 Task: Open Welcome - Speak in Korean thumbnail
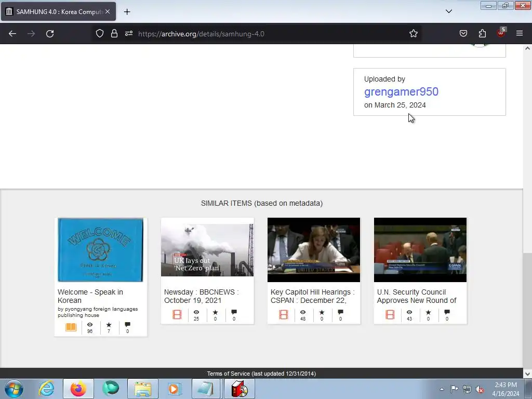pyautogui.click(x=100, y=250)
